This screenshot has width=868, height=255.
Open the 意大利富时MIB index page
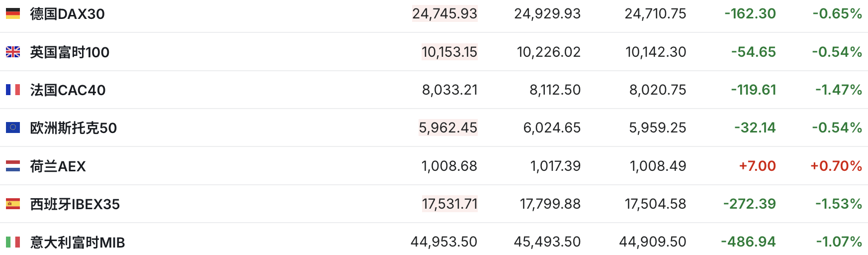(77, 243)
